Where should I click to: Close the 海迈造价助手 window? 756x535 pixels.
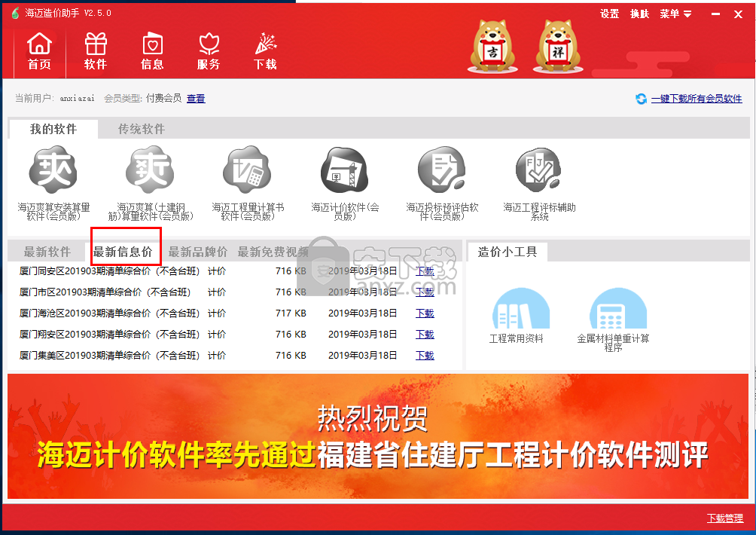point(738,14)
